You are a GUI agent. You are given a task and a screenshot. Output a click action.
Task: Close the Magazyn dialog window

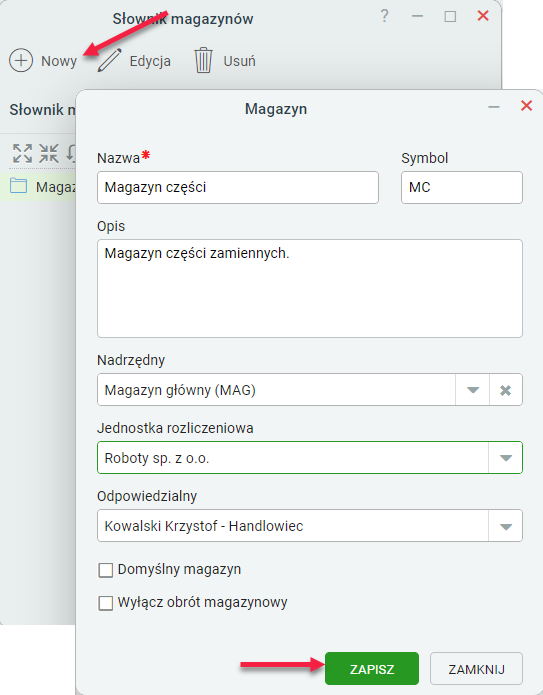pos(526,106)
